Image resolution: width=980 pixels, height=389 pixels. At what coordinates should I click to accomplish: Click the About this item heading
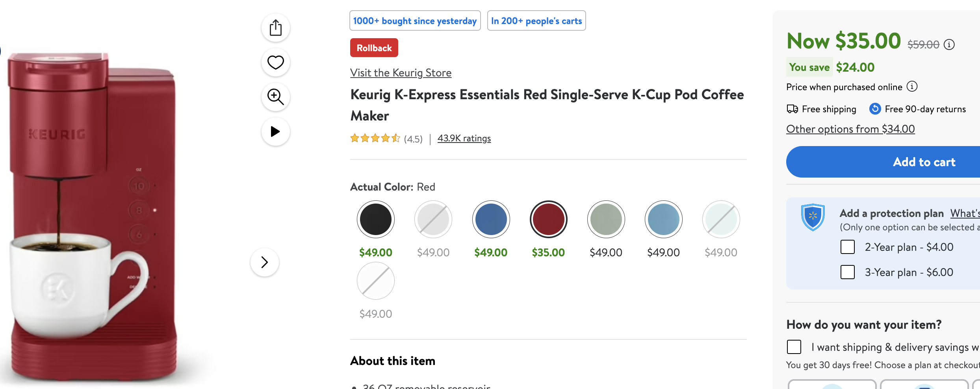point(393,361)
